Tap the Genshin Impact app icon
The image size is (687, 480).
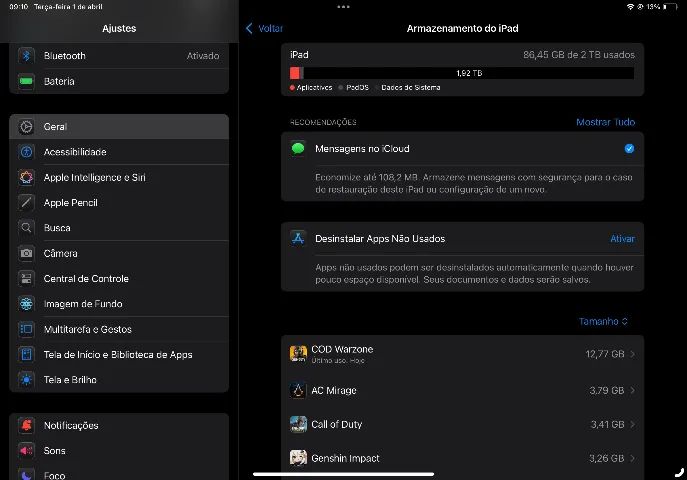coord(298,458)
